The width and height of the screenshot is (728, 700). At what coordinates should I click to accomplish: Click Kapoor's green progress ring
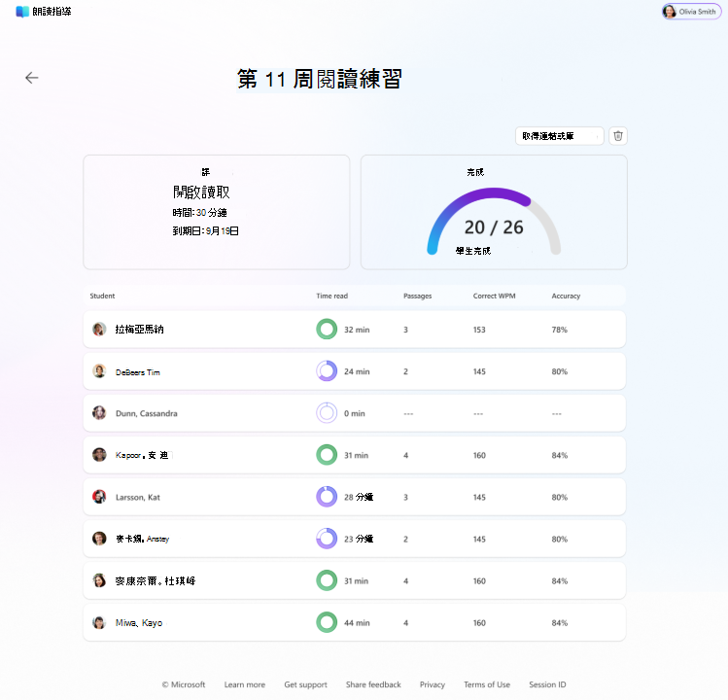point(327,455)
